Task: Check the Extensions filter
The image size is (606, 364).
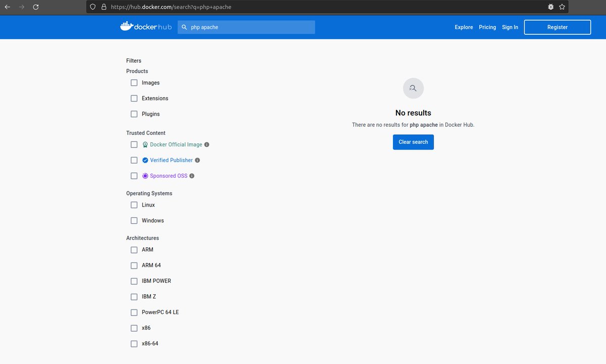Action: pyautogui.click(x=134, y=98)
